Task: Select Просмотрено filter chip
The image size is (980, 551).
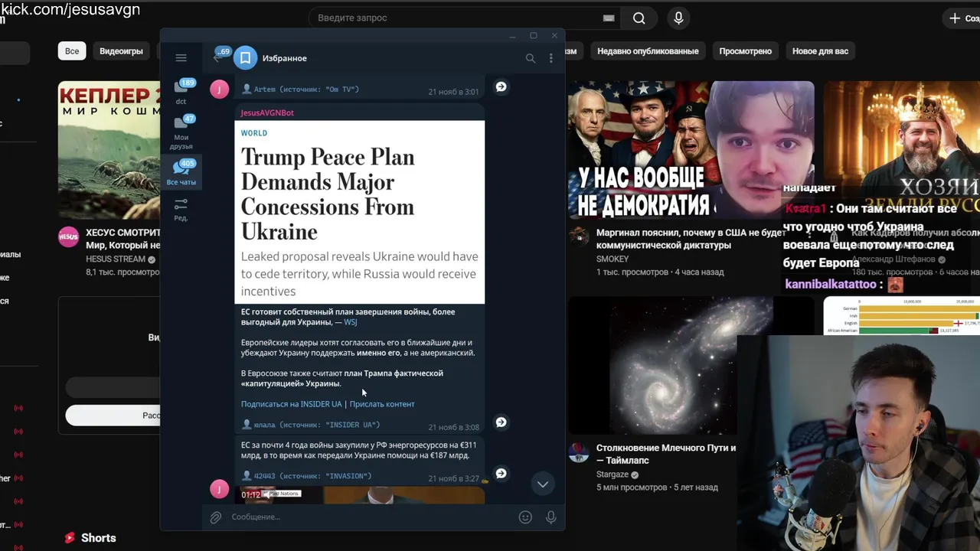Action: 745,51
